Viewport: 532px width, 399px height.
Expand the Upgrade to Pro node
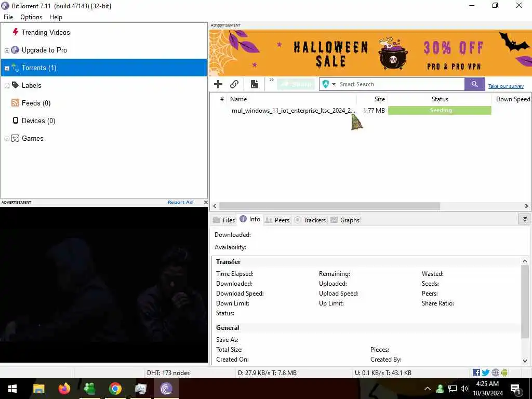click(7, 50)
